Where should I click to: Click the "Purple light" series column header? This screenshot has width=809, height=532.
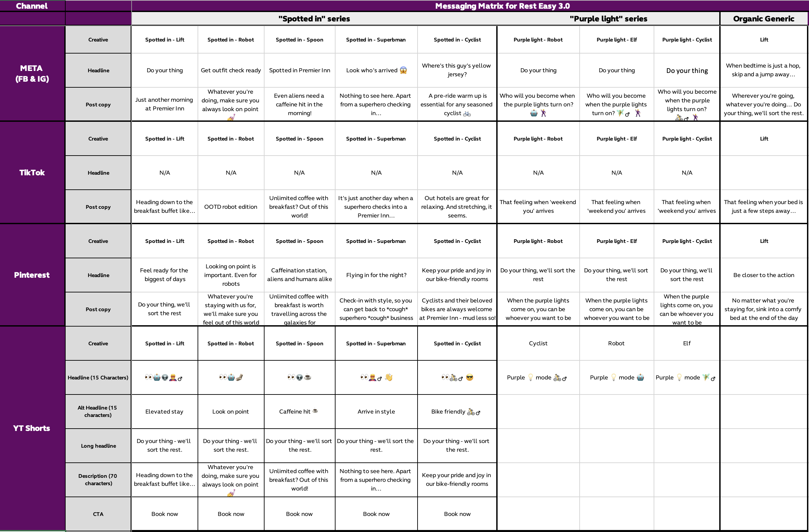608,19
